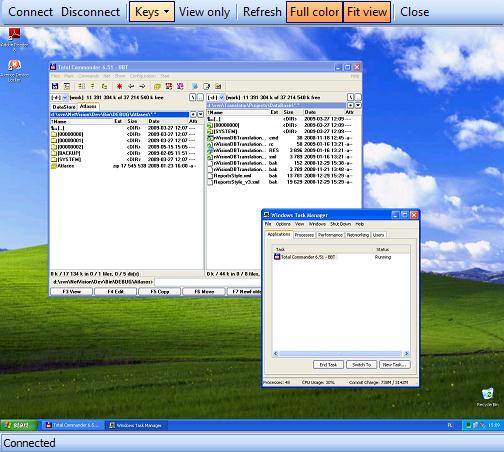Select the second desktop icon below Adobe Reader
Image resolution: width=504 pixels, height=452 pixels.
pos(14,70)
